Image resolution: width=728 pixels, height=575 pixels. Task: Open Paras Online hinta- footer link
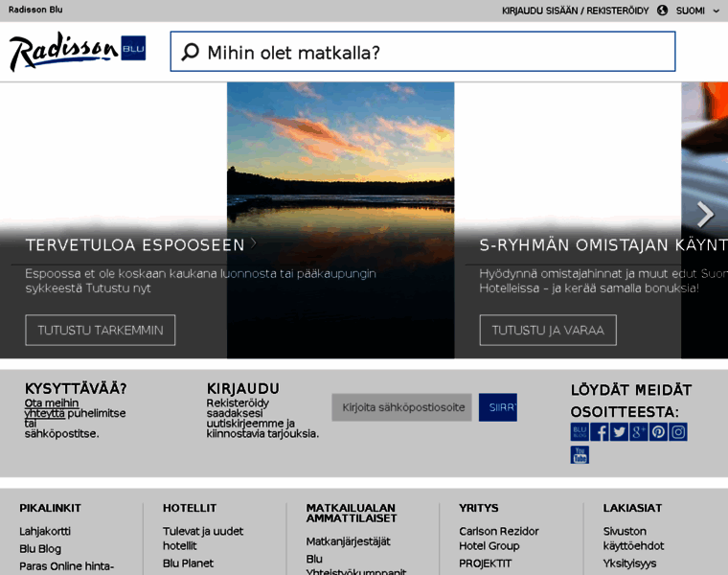(66, 566)
